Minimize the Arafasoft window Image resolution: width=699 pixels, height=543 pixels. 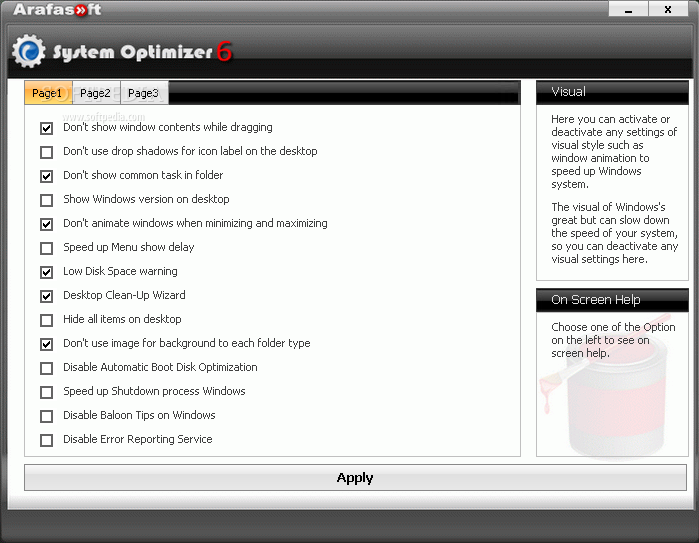point(629,9)
